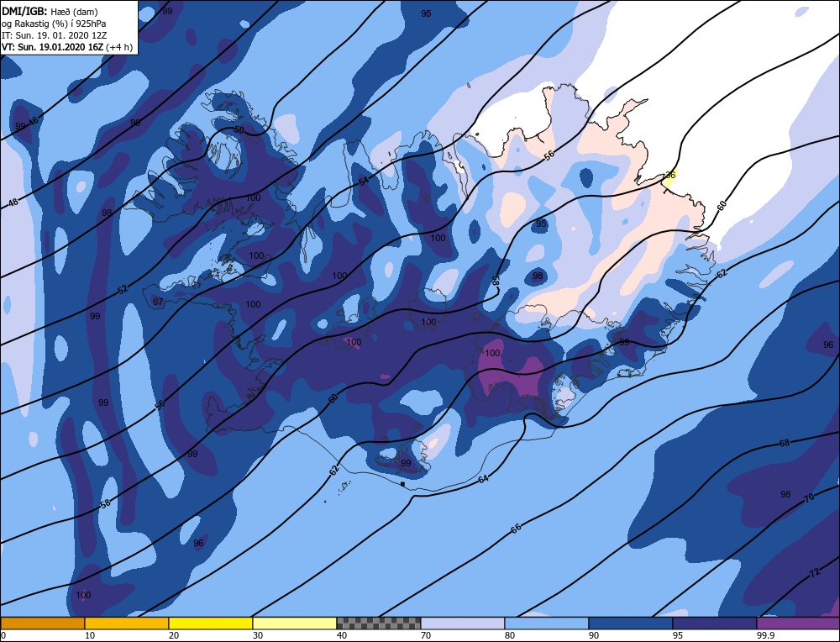The image size is (840, 642).
Task: Click the bright yellow 20–30 legend swatch
Action: (211, 624)
